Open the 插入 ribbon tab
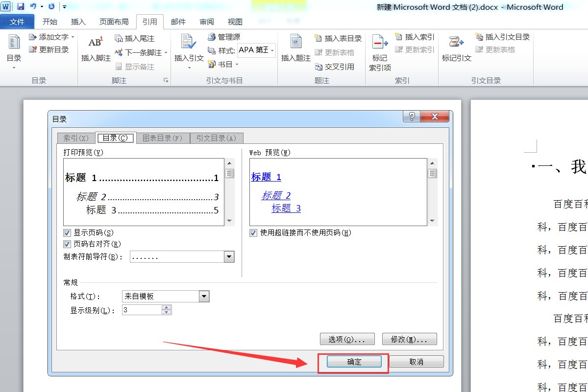The height and width of the screenshot is (392, 588). (78, 22)
